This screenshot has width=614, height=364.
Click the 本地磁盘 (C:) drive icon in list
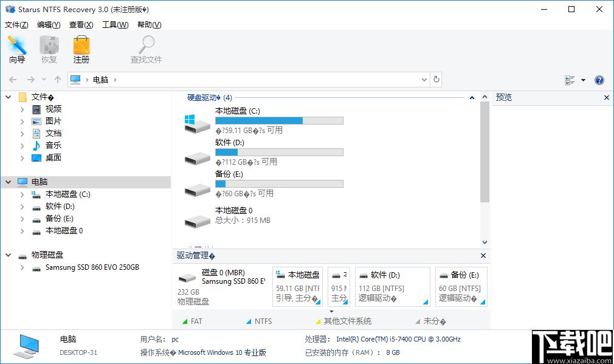click(198, 124)
